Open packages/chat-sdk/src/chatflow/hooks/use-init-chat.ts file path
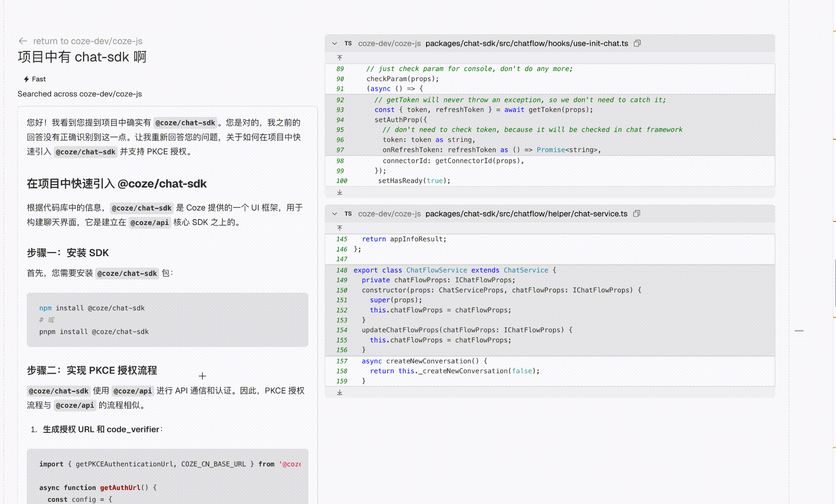The height and width of the screenshot is (504, 836). point(527,44)
